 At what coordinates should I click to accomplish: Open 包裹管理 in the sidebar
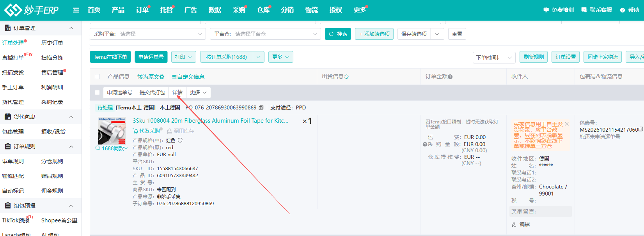[x=13, y=132]
